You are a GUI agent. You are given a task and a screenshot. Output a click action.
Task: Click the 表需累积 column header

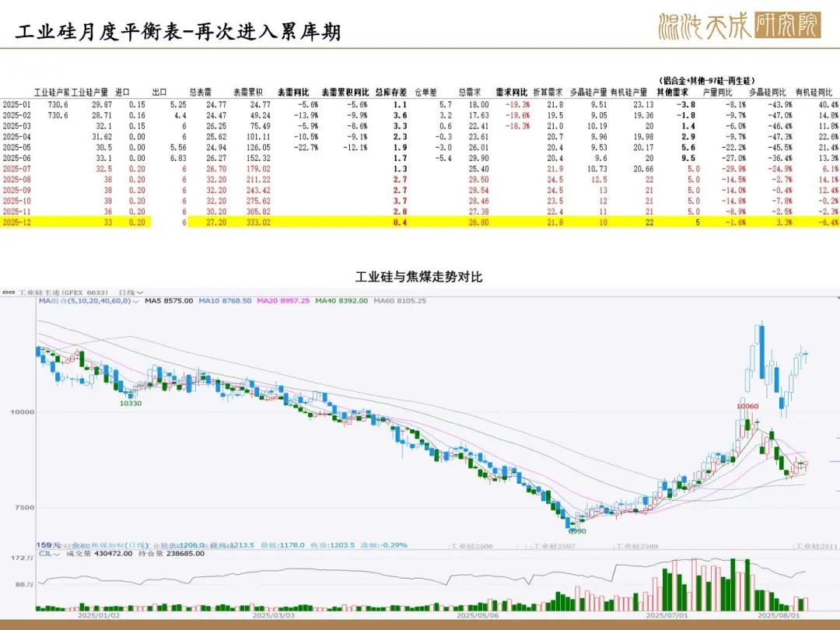tap(248, 92)
